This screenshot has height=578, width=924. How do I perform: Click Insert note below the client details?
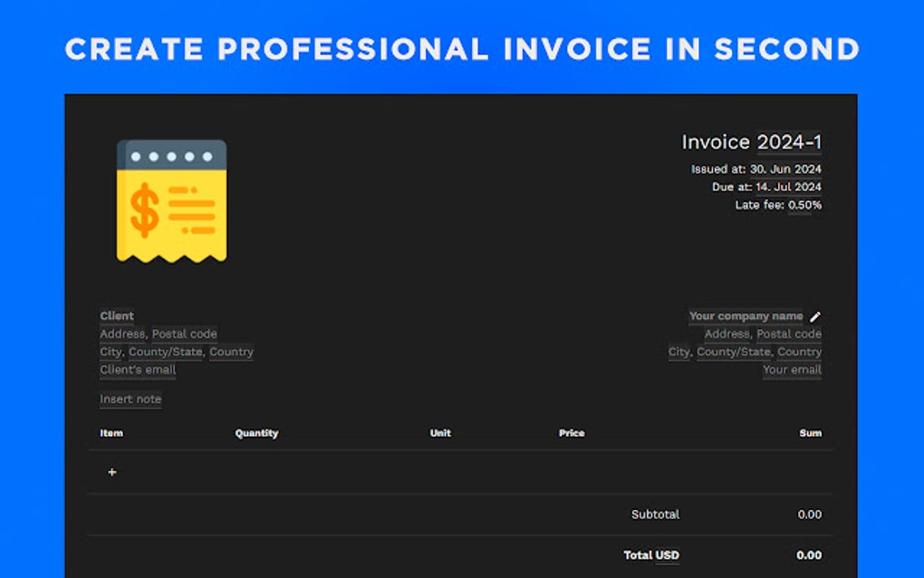coord(130,399)
